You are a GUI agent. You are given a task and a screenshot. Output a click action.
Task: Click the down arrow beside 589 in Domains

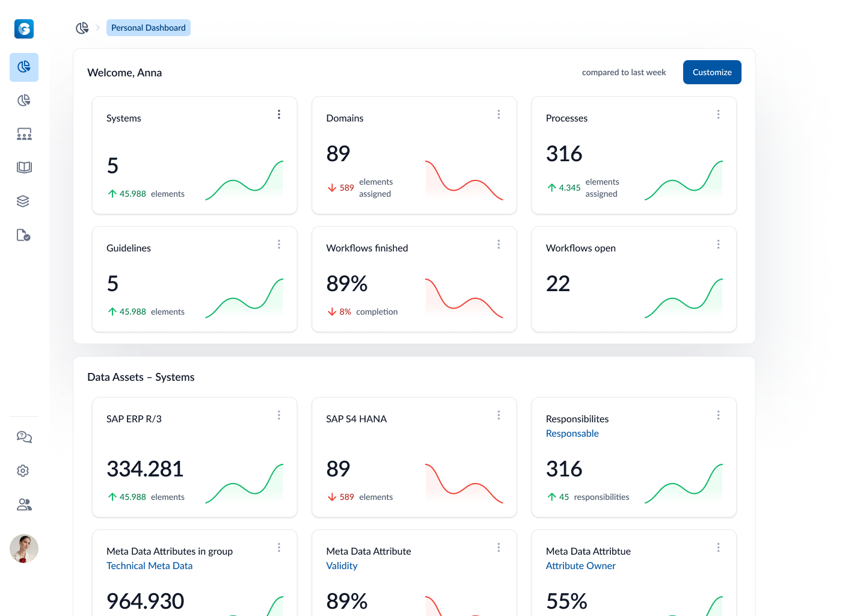(332, 188)
